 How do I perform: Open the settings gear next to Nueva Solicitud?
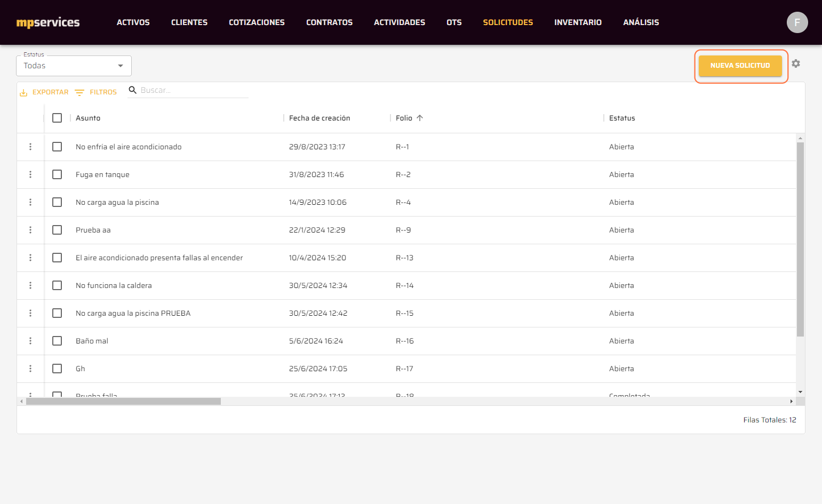[796, 63]
